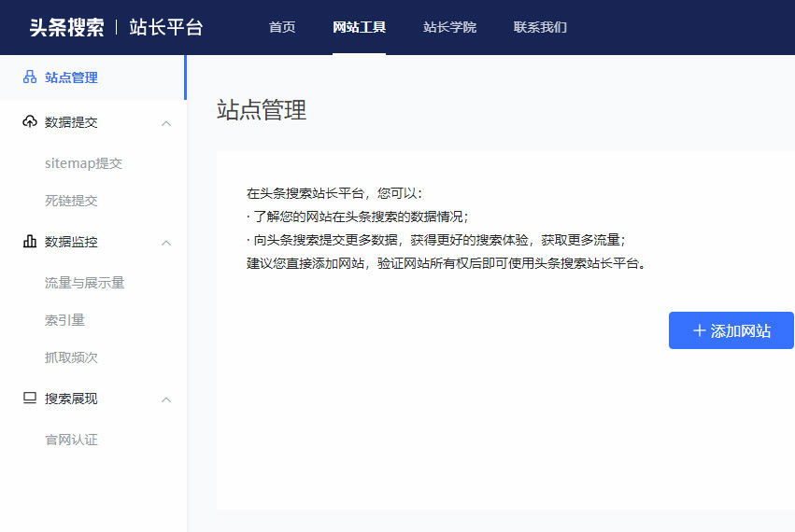Collapse the 数据监控 section chevron
Screen dimensions: 795x532
[x=166, y=243]
